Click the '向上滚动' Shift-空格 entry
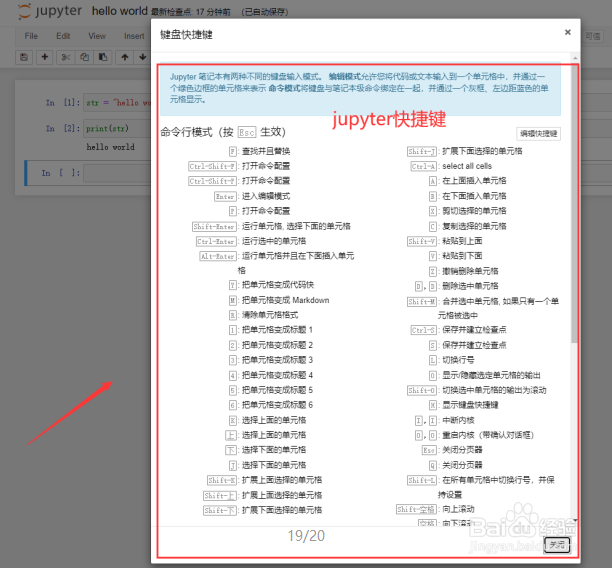Viewport: 612px width, 568px height. pos(435,509)
